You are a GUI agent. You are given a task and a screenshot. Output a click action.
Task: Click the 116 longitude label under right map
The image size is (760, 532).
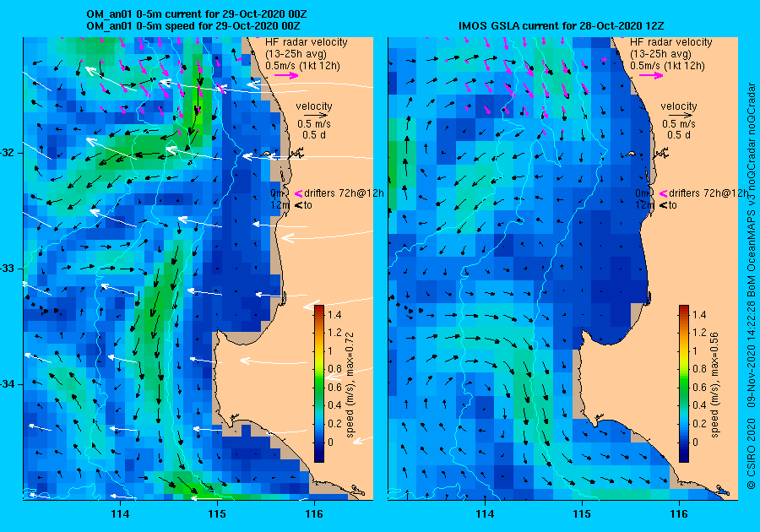point(679,514)
